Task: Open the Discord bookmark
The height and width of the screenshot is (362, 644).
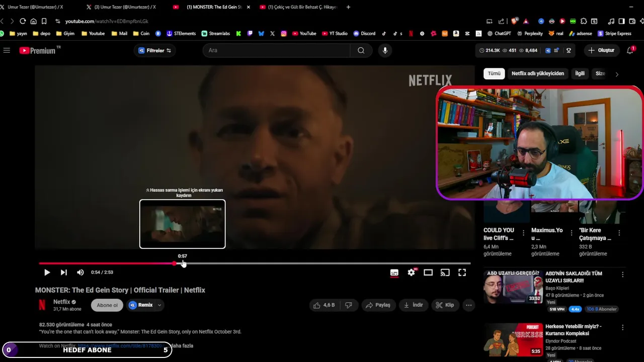Action: click(364, 34)
